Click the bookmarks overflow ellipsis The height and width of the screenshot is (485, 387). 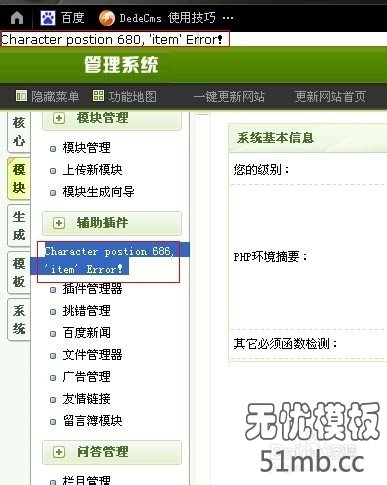[228, 18]
